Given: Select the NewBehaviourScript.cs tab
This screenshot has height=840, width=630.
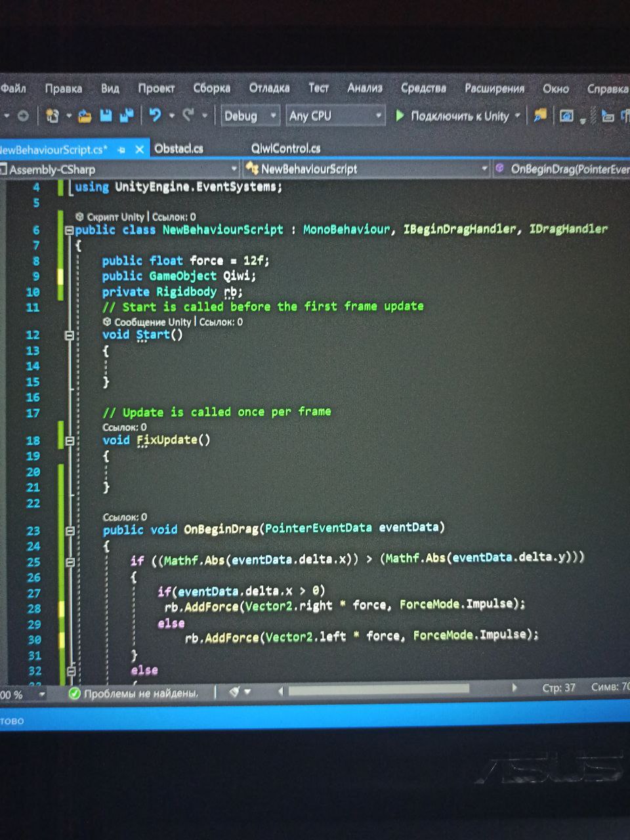Looking at the screenshot, I should click(x=52, y=150).
